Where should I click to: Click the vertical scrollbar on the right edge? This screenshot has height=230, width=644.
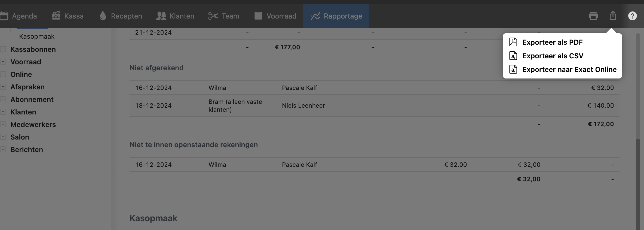click(638, 177)
